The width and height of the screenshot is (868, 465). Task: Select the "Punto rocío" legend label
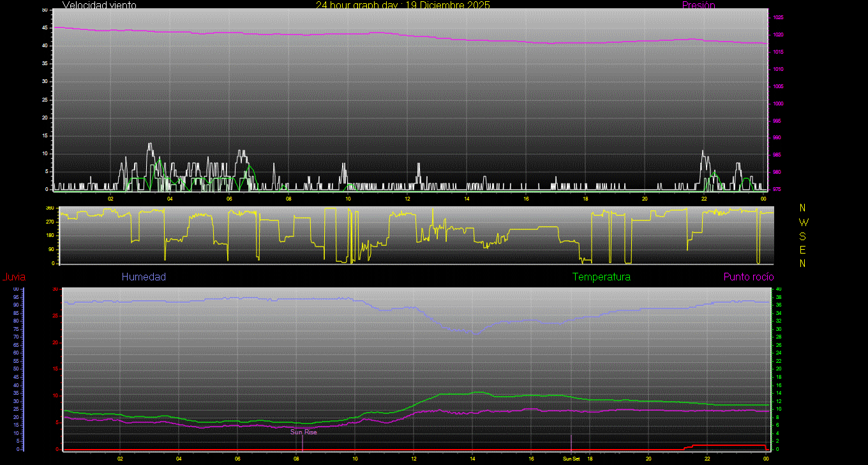(x=749, y=277)
